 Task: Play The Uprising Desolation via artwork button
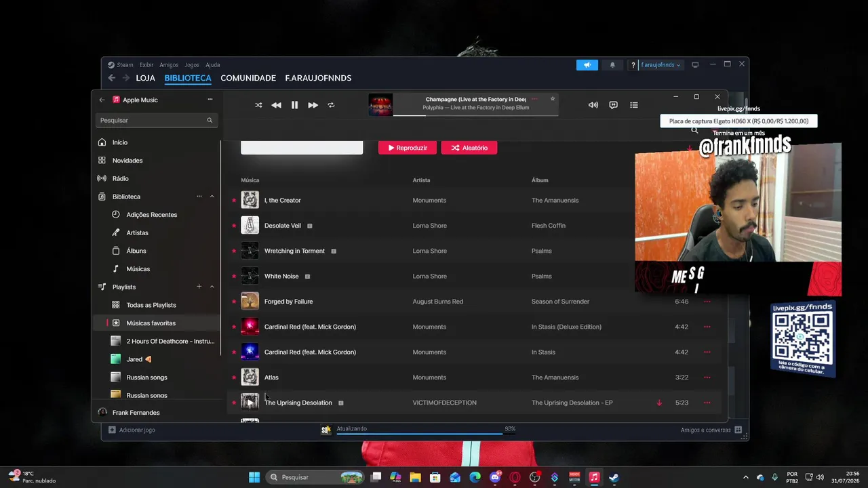(x=250, y=403)
